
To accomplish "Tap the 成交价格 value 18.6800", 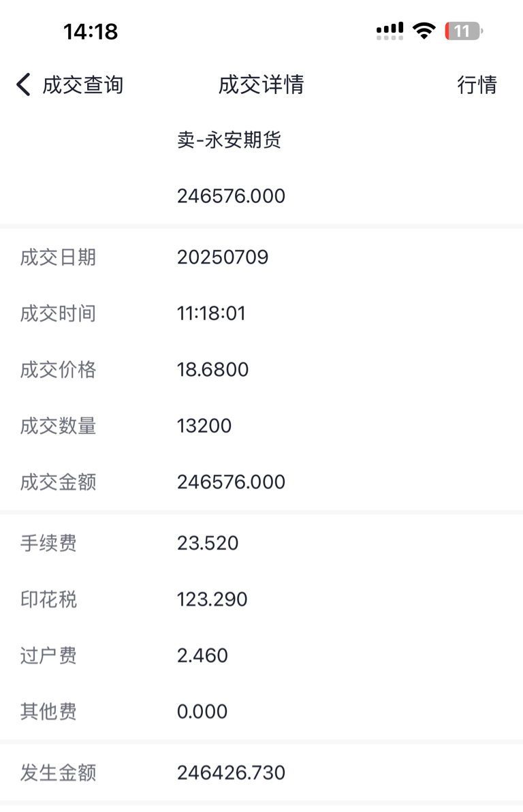I will point(213,369).
